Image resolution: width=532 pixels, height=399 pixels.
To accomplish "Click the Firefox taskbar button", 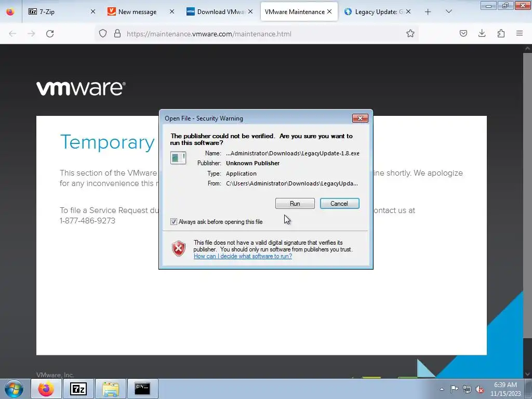I will 46,389.
